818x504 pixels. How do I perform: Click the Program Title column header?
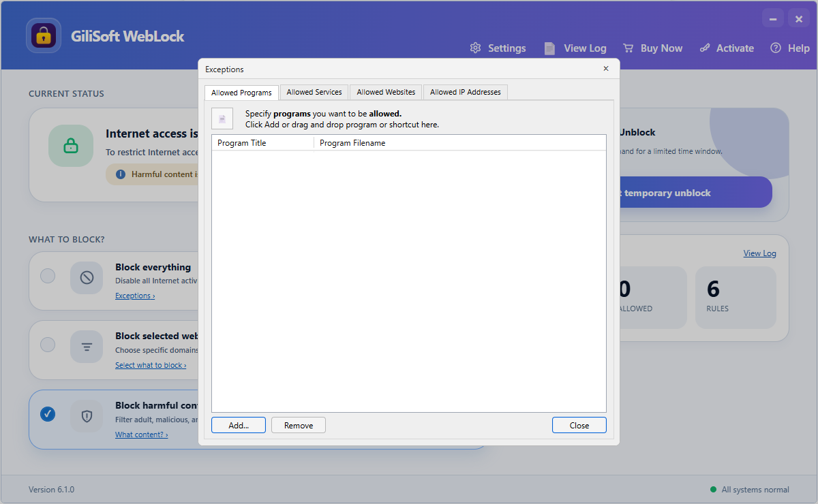click(262, 143)
